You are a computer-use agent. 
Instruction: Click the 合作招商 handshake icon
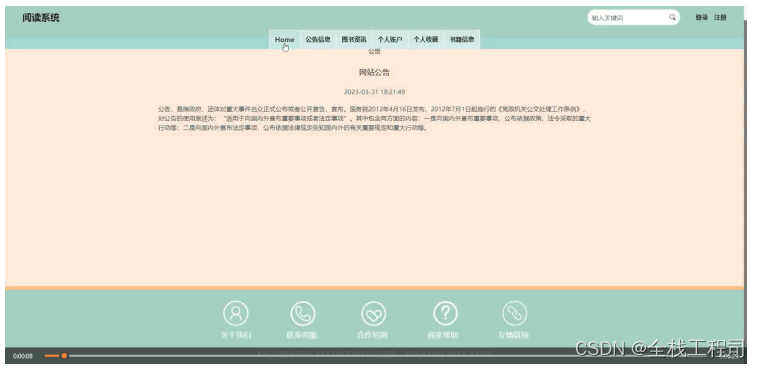374,313
